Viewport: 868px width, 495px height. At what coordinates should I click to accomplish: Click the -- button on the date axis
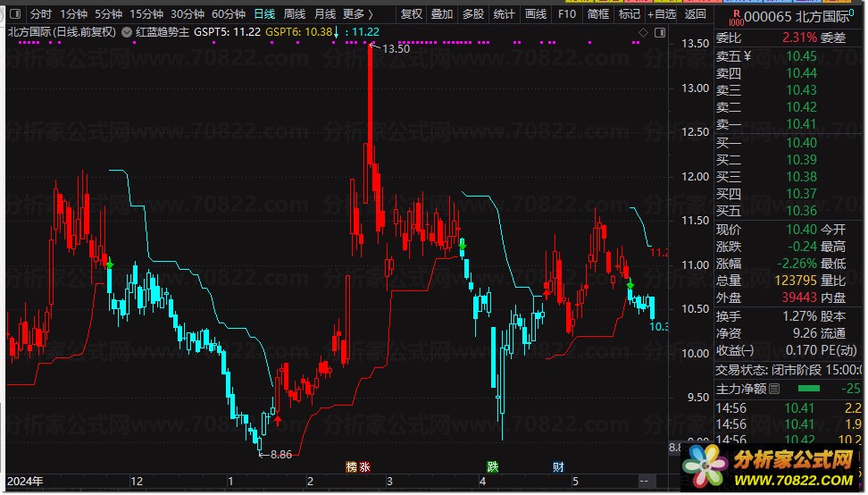pyautogui.click(x=643, y=481)
